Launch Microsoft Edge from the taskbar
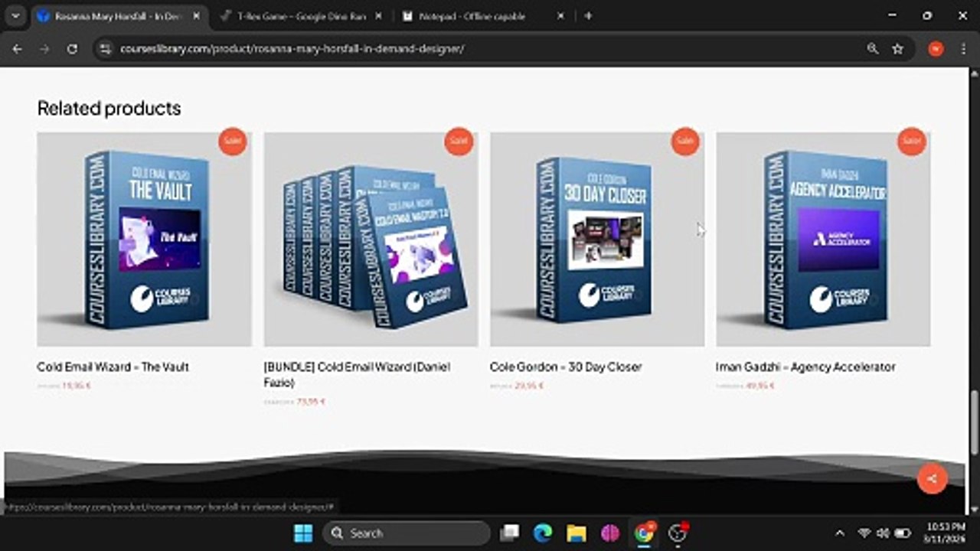Viewport: 980px width, 551px height. coord(543,533)
